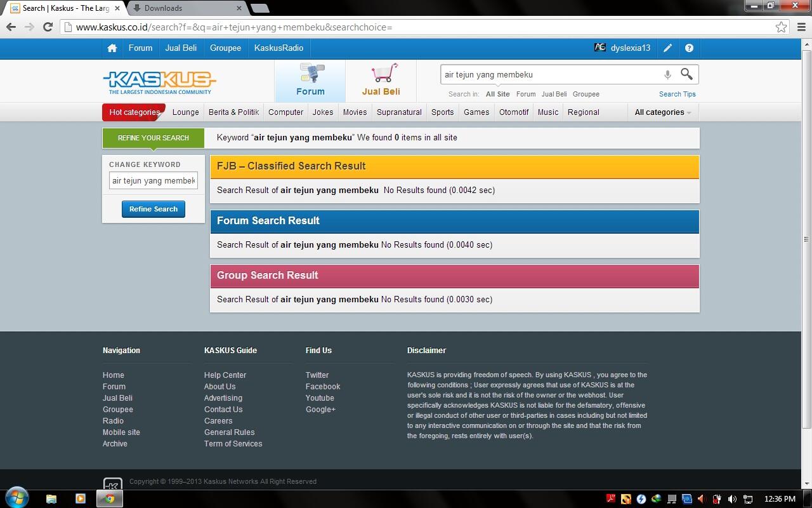Reload the page

point(48,27)
